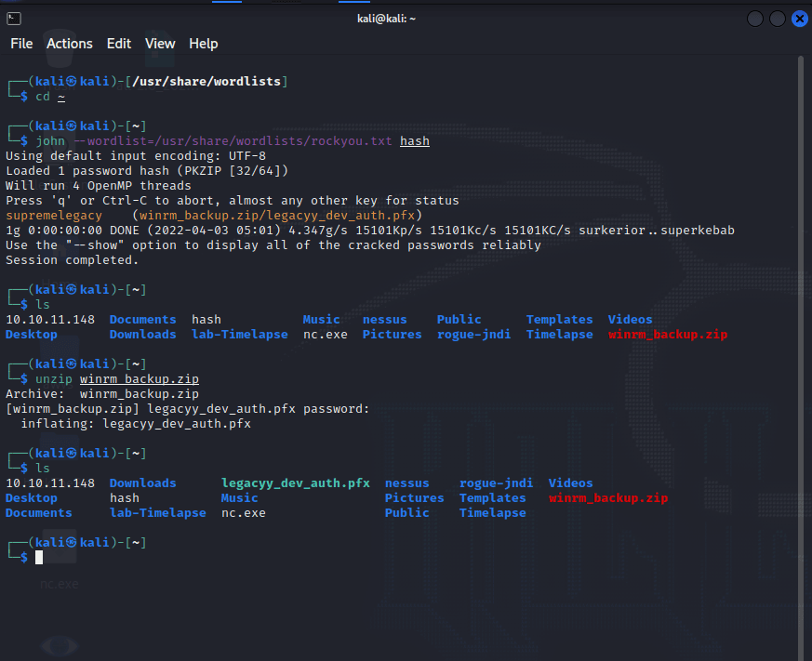Screen dimensions: 812x661
Task: Minimize the terminal window
Action: pyautogui.click(x=755, y=19)
